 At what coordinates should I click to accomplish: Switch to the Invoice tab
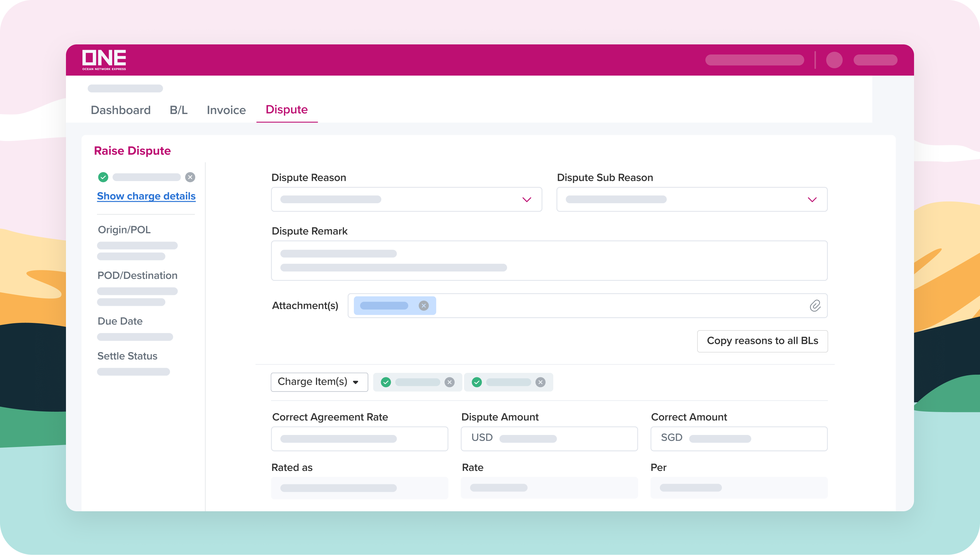pyautogui.click(x=226, y=110)
